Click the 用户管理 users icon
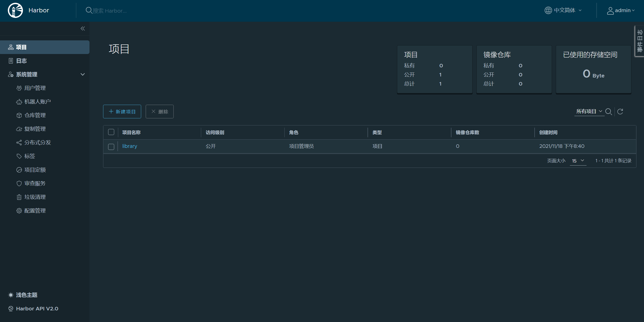The height and width of the screenshot is (322, 644). (19, 88)
